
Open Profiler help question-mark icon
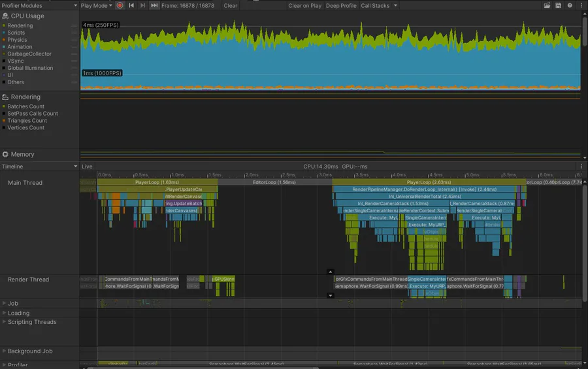tap(570, 6)
